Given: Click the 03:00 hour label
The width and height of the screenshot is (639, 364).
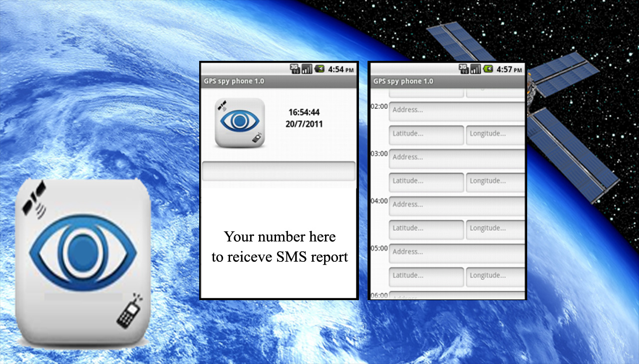Looking at the screenshot, I should [x=379, y=154].
